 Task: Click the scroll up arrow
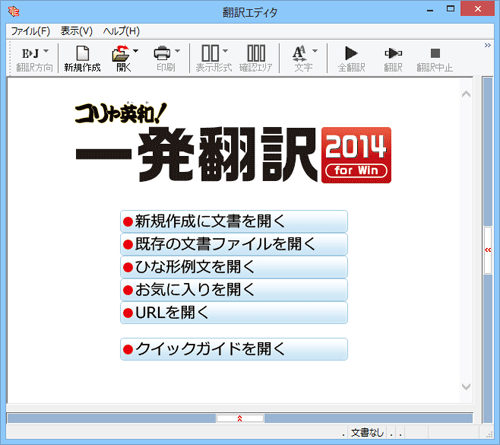(466, 94)
